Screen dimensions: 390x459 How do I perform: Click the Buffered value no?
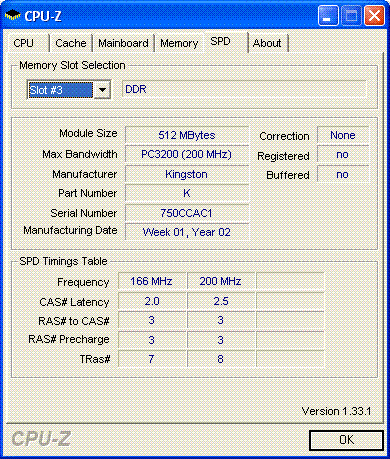pyautogui.click(x=343, y=174)
